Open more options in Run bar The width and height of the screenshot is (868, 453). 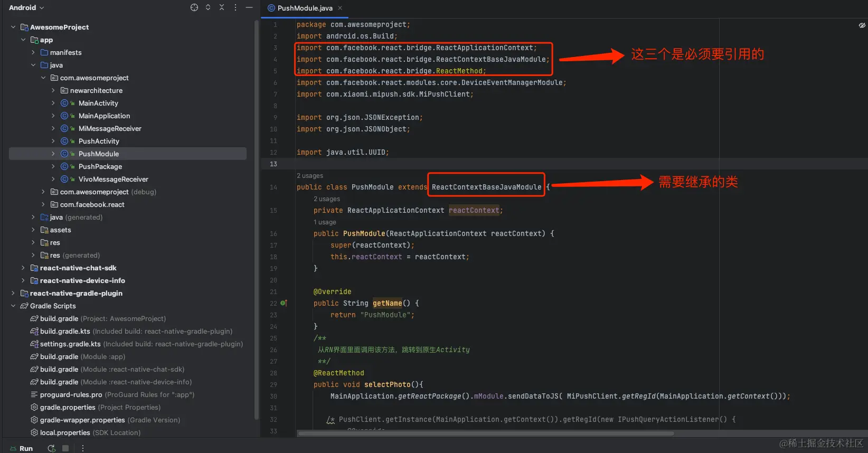[x=83, y=448]
